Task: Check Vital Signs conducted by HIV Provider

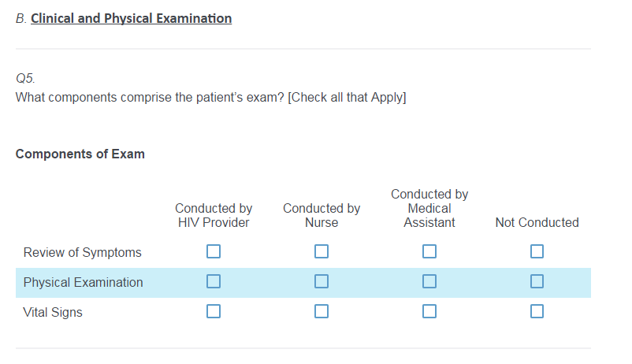Action: tap(214, 312)
